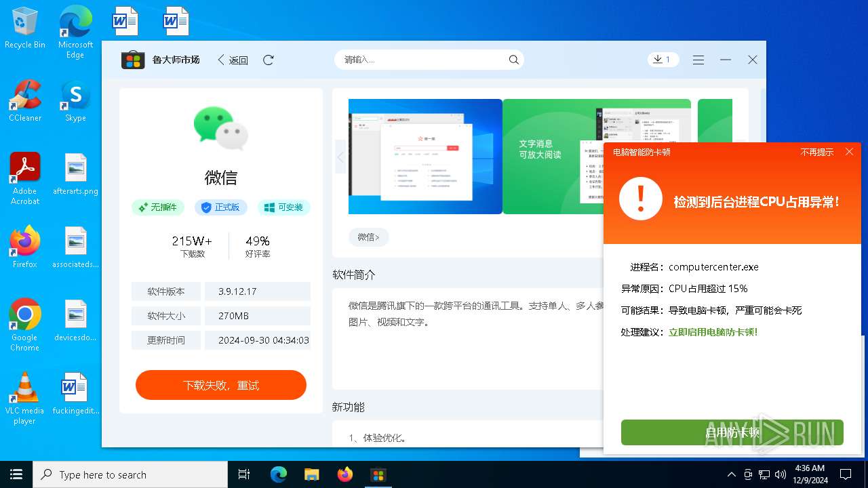
Task: Open the hamburger menu in the store header
Action: click(698, 60)
